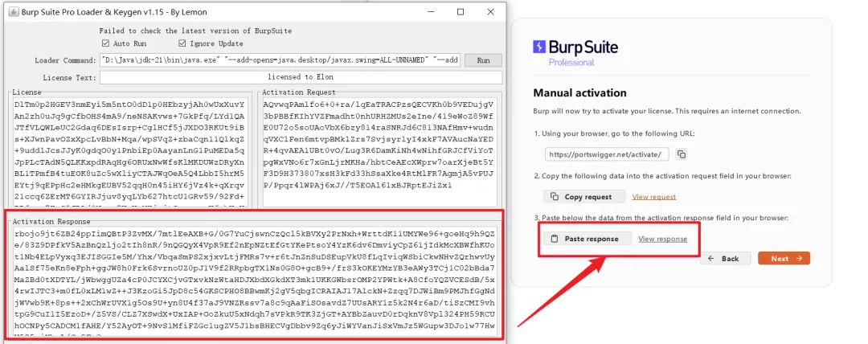The height and width of the screenshot is (344, 868).
Task: Click the 'Manual activation' heading
Action: (x=579, y=92)
